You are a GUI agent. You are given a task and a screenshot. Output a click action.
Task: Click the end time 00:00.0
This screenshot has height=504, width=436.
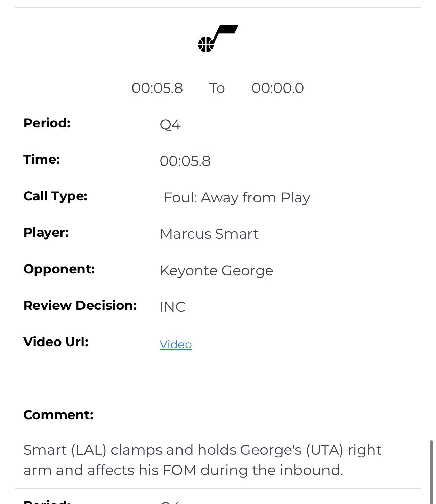(x=278, y=88)
